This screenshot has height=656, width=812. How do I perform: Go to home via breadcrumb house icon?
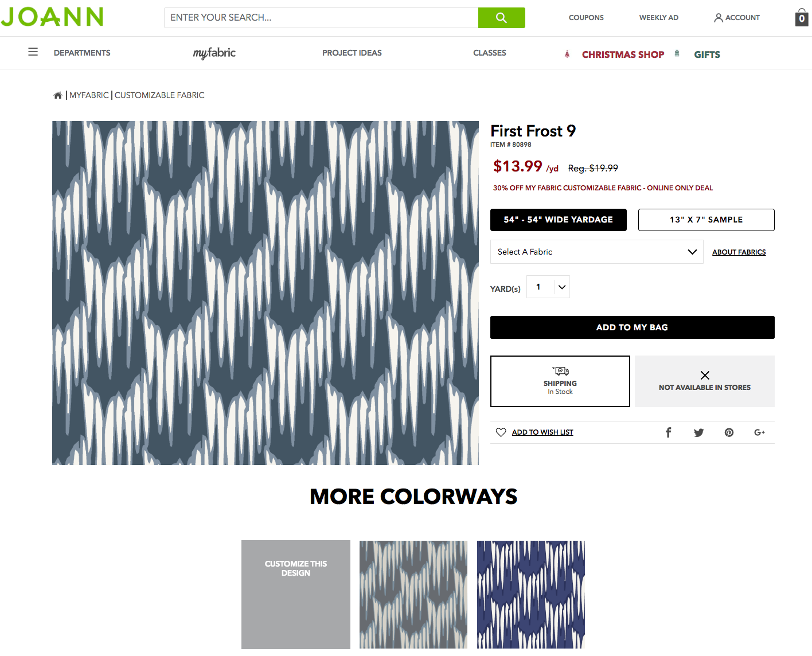coord(58,95)
